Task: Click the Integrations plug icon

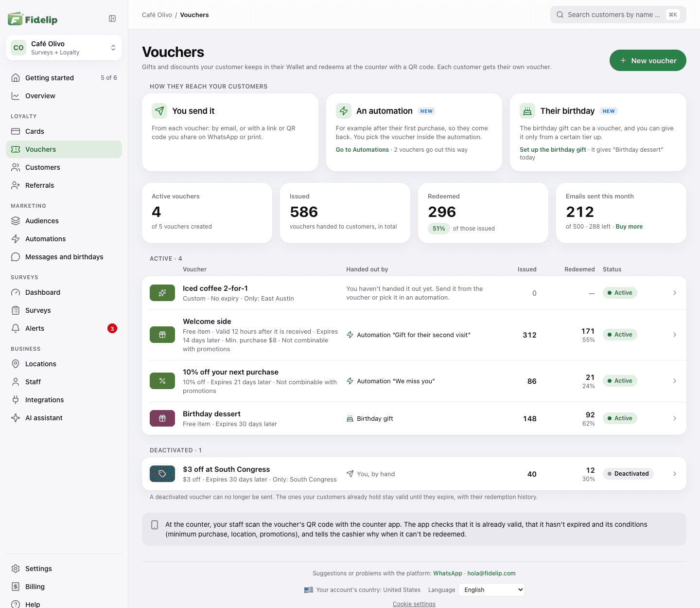Action: pyautogui.click(x=16, y=400)
